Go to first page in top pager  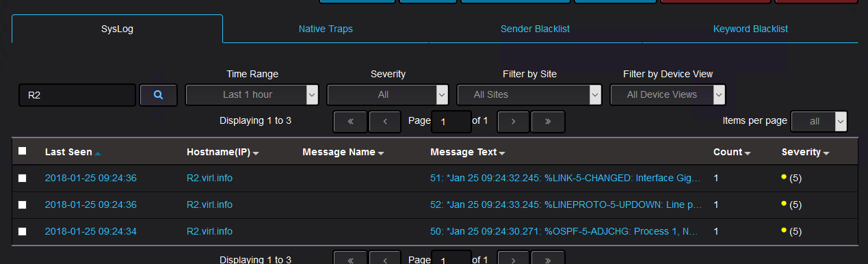350,122
